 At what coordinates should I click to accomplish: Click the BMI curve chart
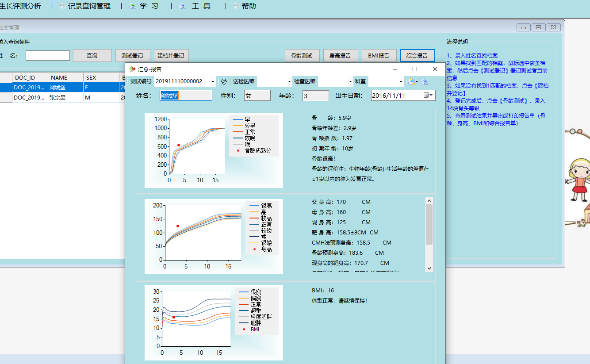[214, 322]
